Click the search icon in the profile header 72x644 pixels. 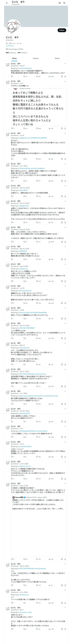[x=64, y=3]
